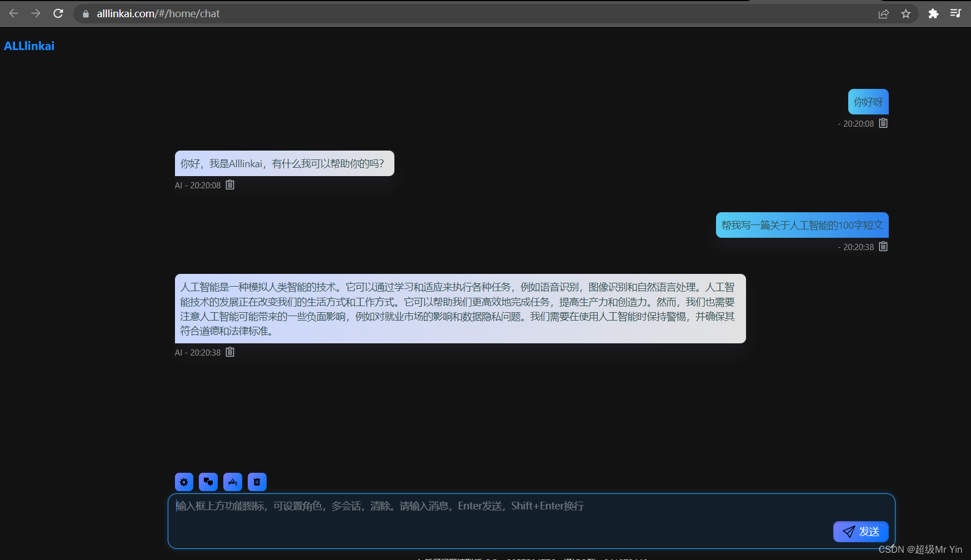971x560 pixels.
Task: Click the app store icon above input
Action: coord(233,482)
